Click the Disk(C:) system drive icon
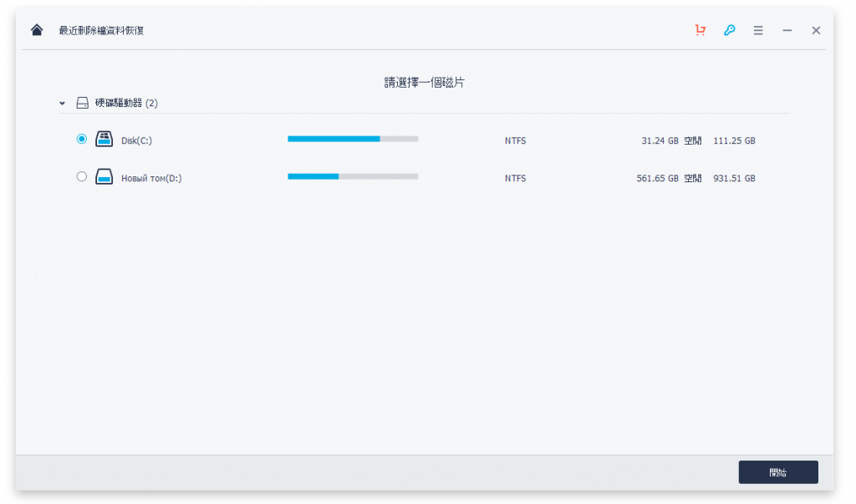 [x=104, y=140]
